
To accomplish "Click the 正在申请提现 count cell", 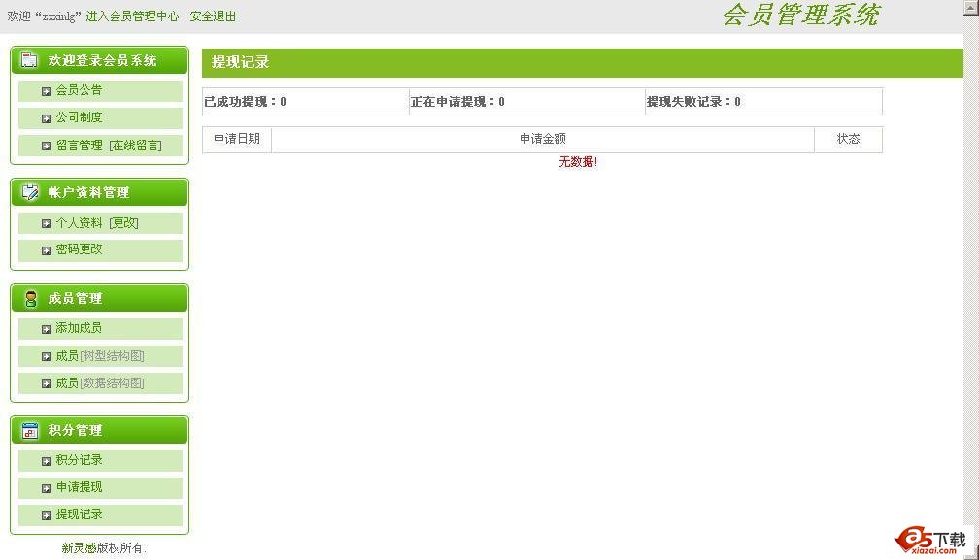I will 527,102.
